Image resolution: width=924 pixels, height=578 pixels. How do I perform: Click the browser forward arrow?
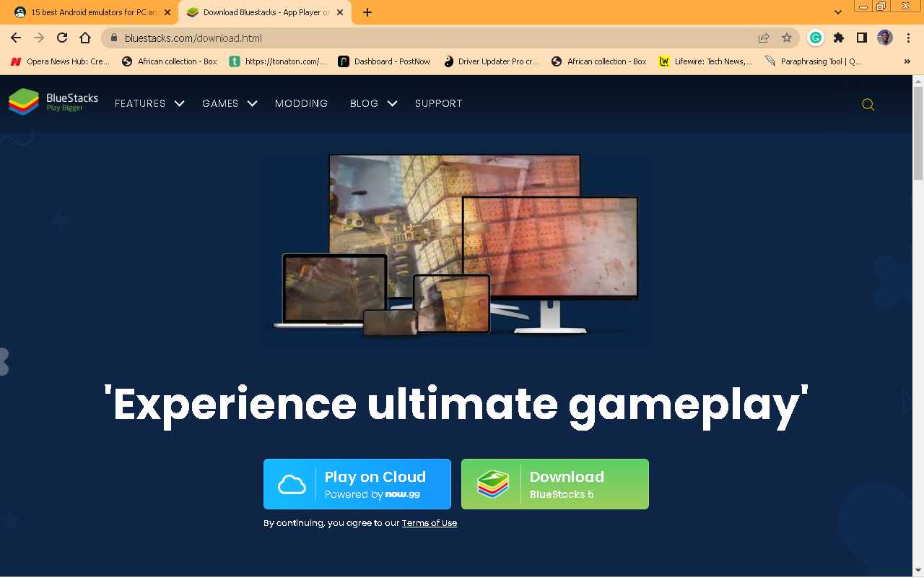click(39, 38)
